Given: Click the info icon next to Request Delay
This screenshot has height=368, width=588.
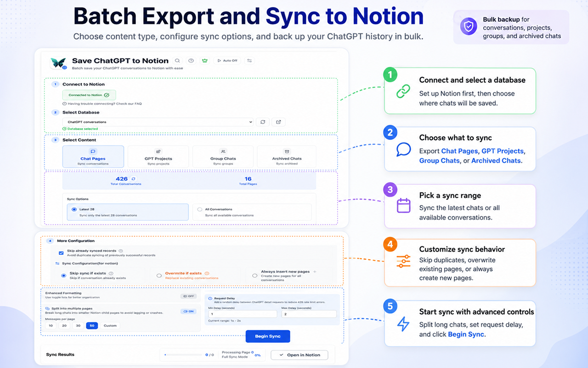Looking at the screenshot, I should pyautogui.click(x=210, y=299).
